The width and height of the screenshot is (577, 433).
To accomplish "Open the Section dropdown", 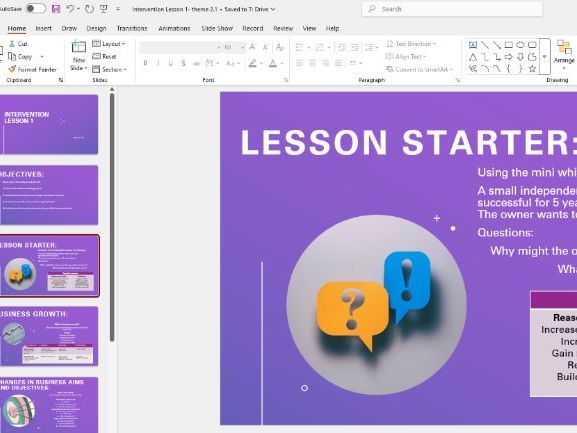I will pyautogui.click(x=109, y=69).
